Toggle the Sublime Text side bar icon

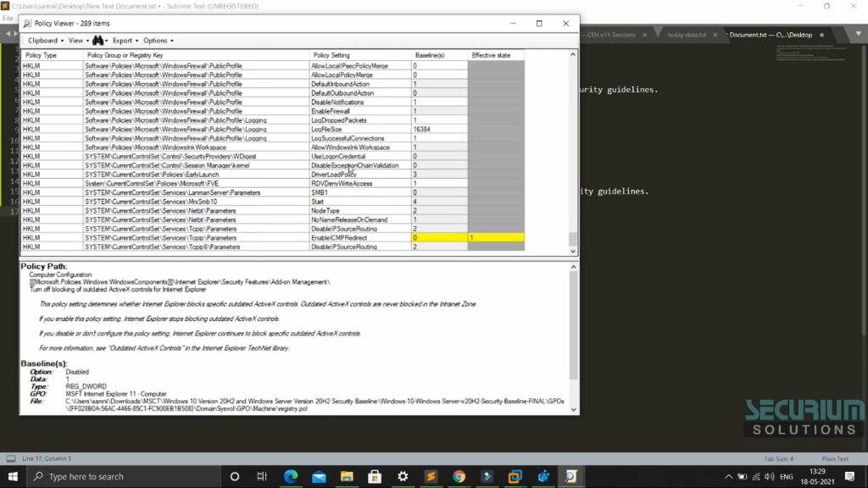[x=10, y=458]
